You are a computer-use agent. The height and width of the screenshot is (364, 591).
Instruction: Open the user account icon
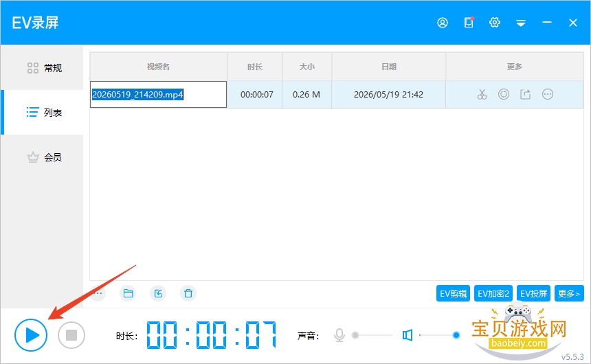(x=443, y=23)
